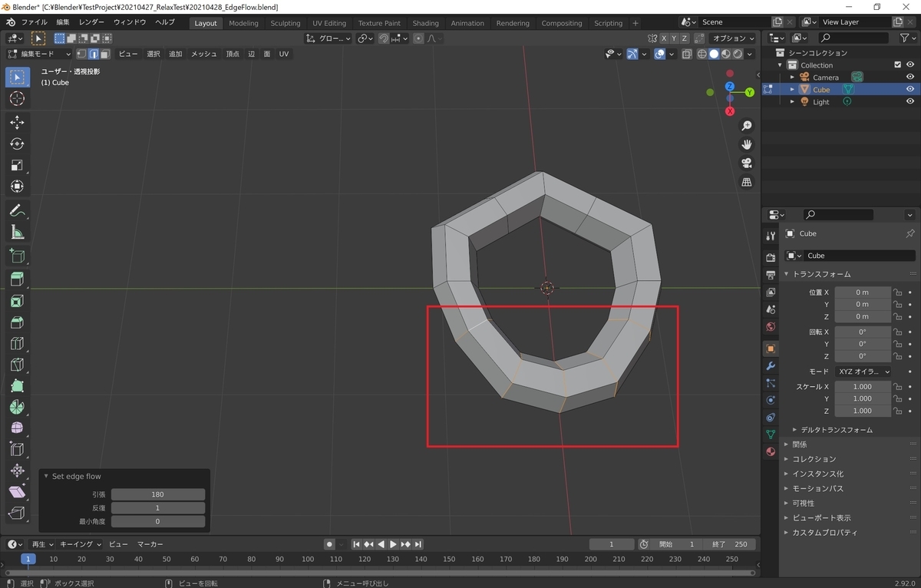Select the Extrude Region tool

17,279
